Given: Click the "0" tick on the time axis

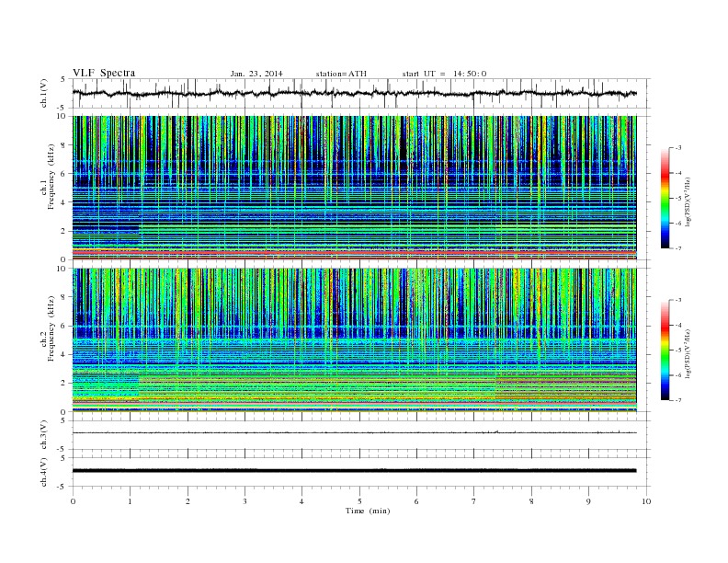Looking at the screenshot, I should [73, 501].
